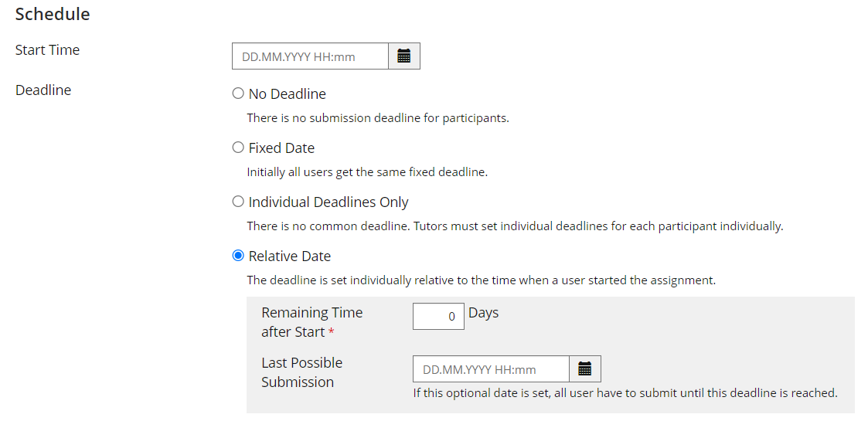The height and width of the screenshot is (421, 868).
Task: Click the "Start Time" field label
Action: click(47, 50)
